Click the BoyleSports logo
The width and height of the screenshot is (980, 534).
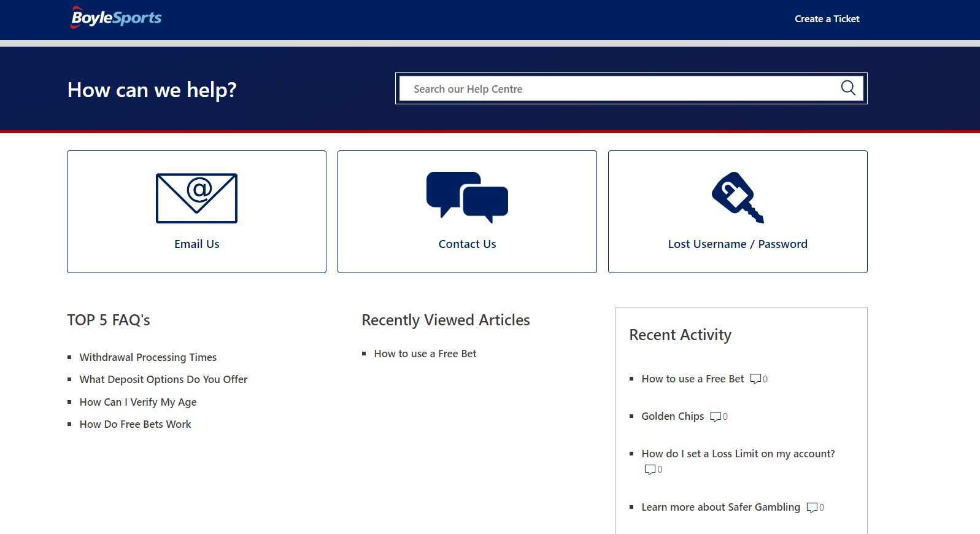click(116, 18)
